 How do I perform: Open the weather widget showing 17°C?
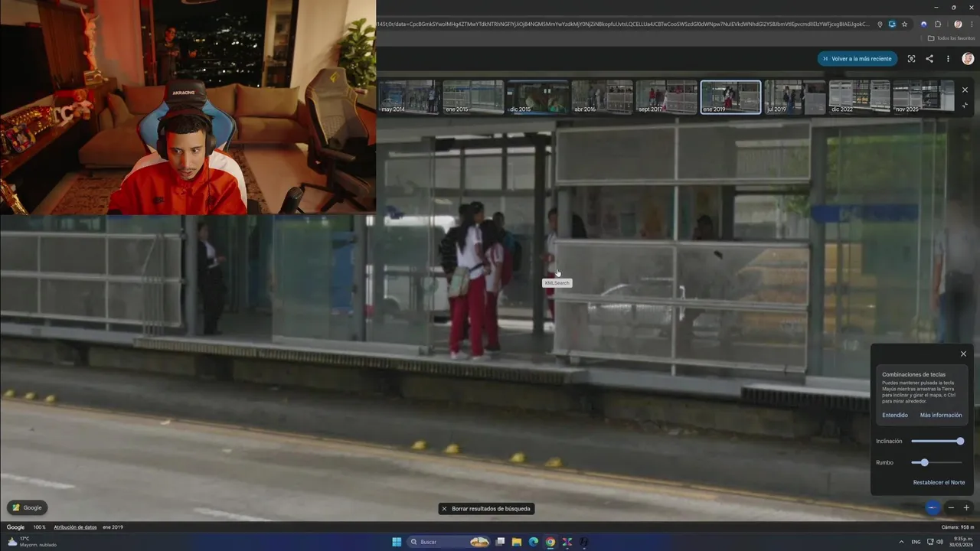click(x=32, y=542)
